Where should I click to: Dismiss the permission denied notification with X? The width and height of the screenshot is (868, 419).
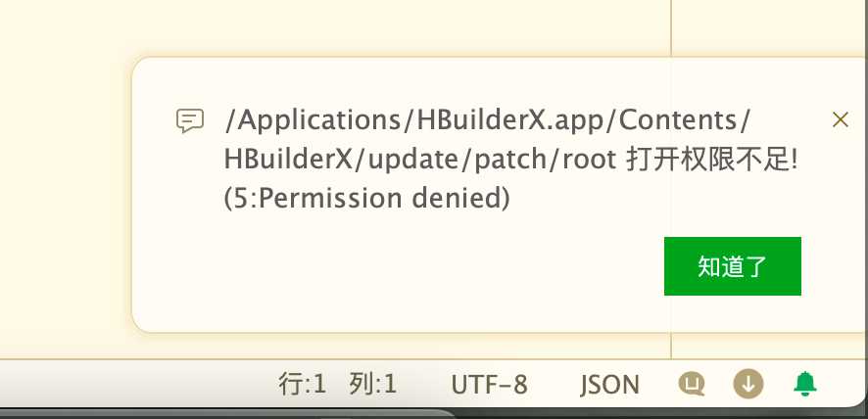click(841, 119)
